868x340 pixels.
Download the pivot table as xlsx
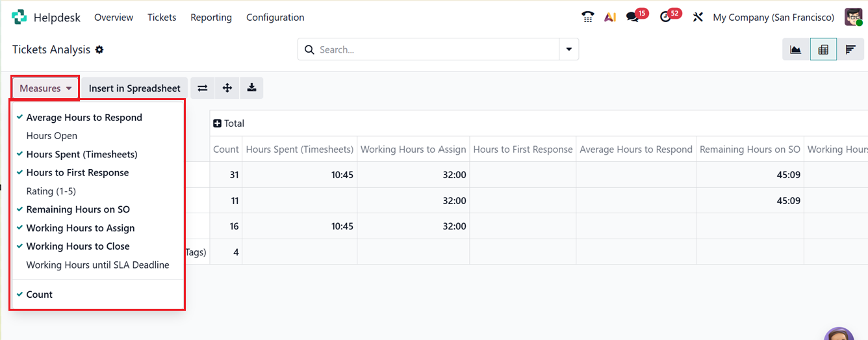pos(251,88)
